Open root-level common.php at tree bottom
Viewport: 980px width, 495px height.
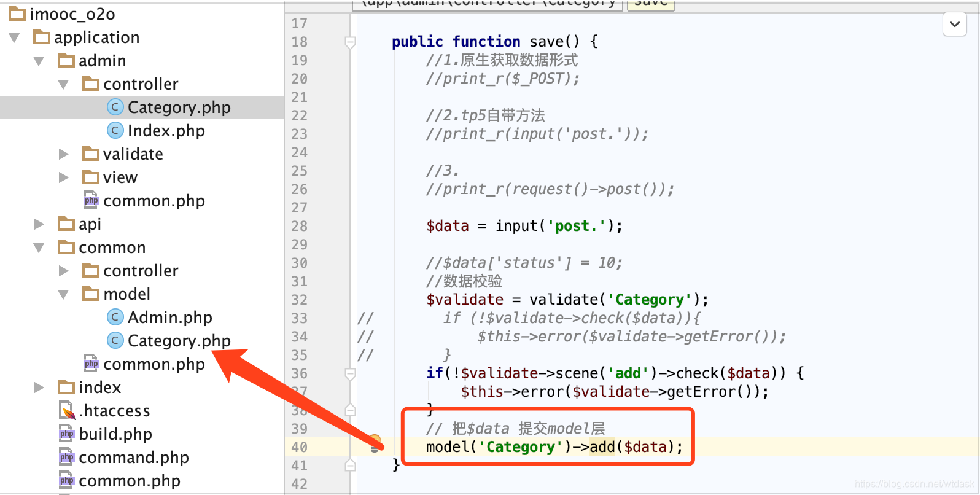click(x=129, y=480)
